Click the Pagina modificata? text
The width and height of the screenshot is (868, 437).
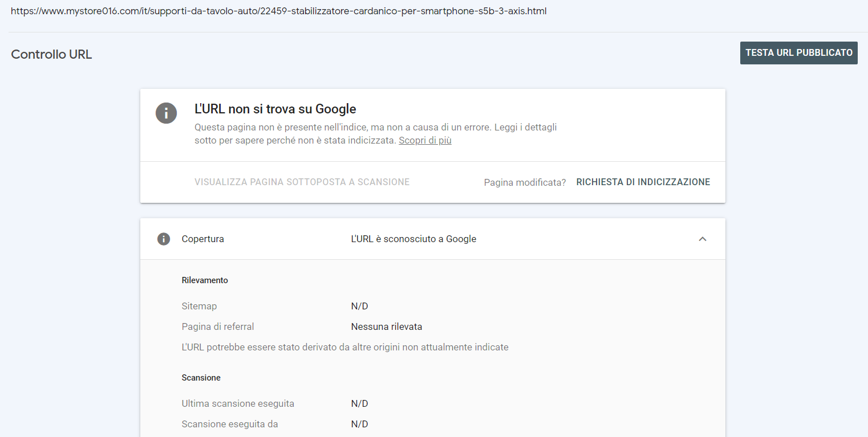click(525, 182)
